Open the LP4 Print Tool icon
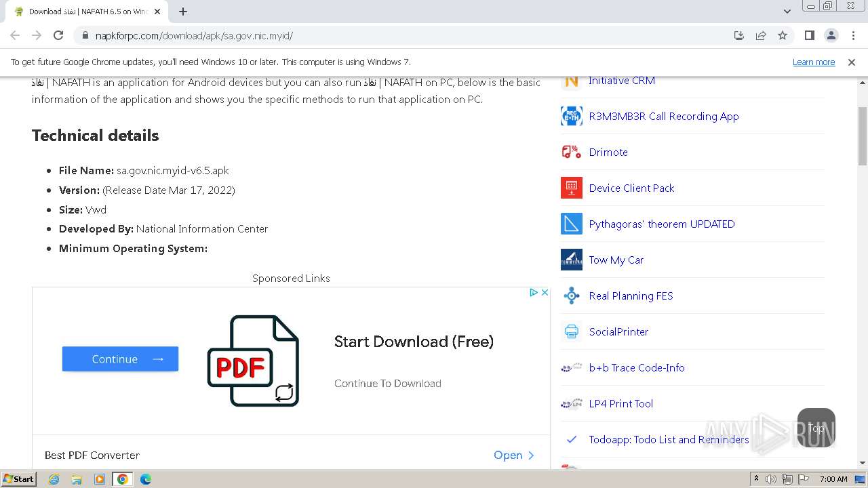The image size is (868, 488). coord(572,403)
